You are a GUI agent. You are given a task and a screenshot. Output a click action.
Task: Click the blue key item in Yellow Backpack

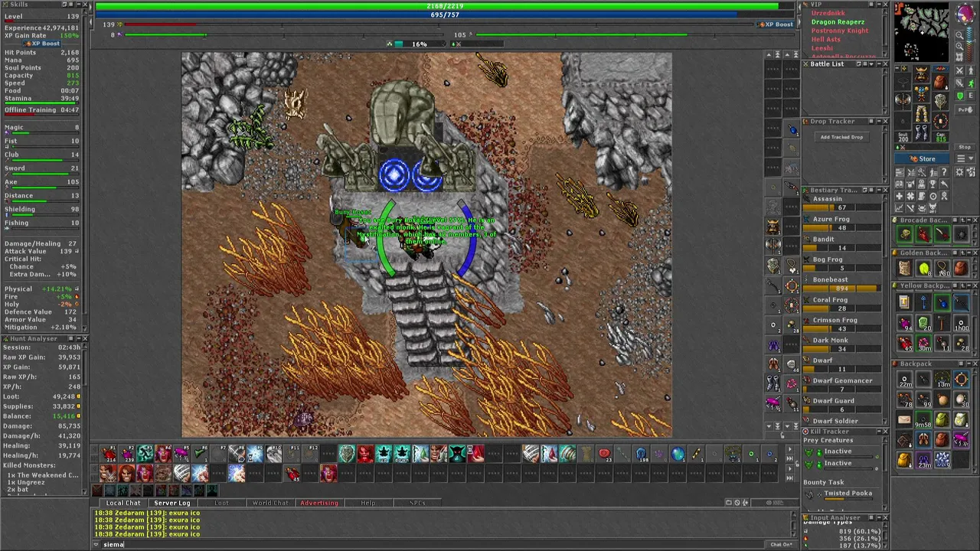pyautogui.click(x=923, y=302)
